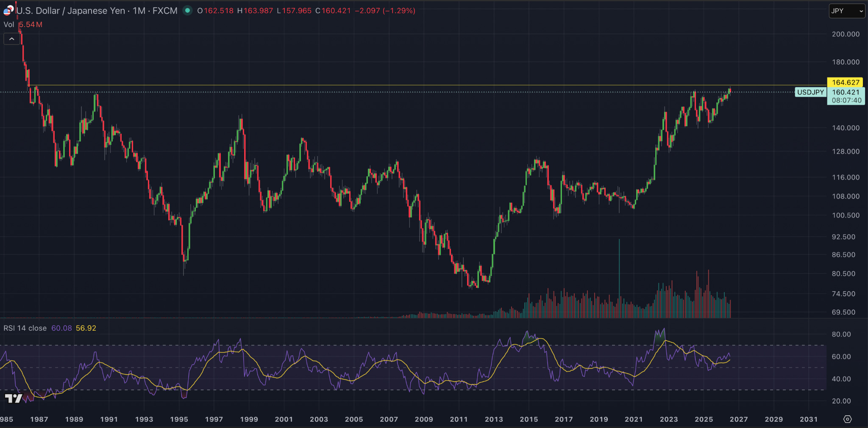Click 1987 on the time axis
This screenshot has height=428, width=868.
[39, 419]
